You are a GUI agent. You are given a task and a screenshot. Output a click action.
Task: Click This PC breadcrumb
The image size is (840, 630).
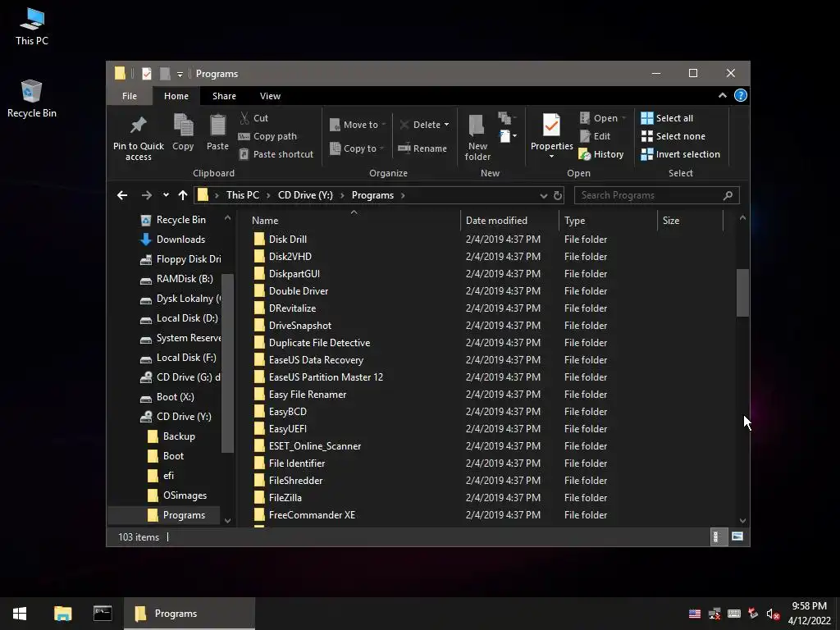click(242, 195)
